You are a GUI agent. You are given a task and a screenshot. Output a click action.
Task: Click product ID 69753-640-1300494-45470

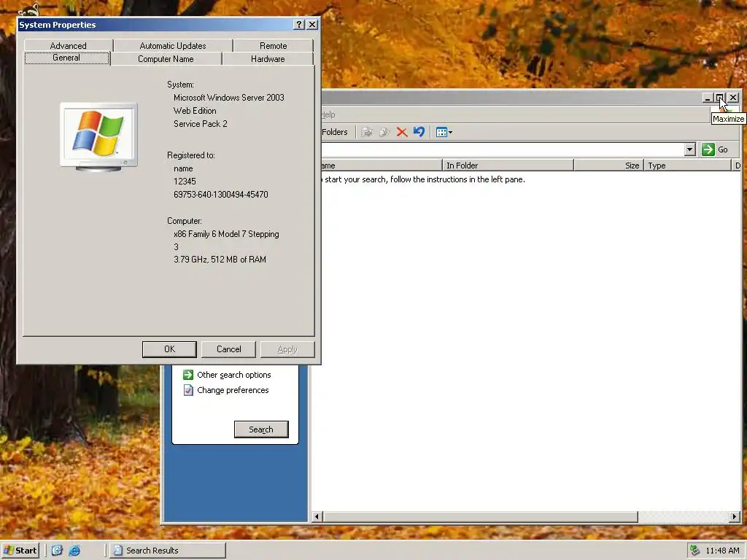click(x=220, y=194)
